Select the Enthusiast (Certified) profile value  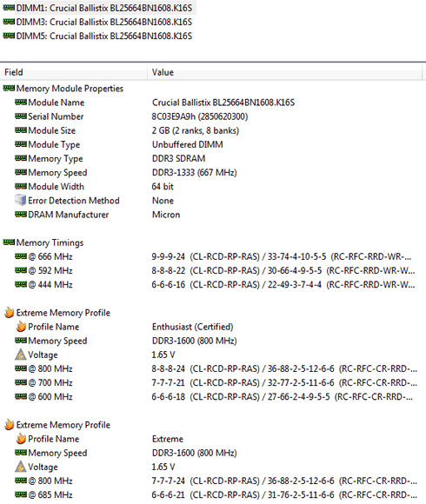coord(193,327)
